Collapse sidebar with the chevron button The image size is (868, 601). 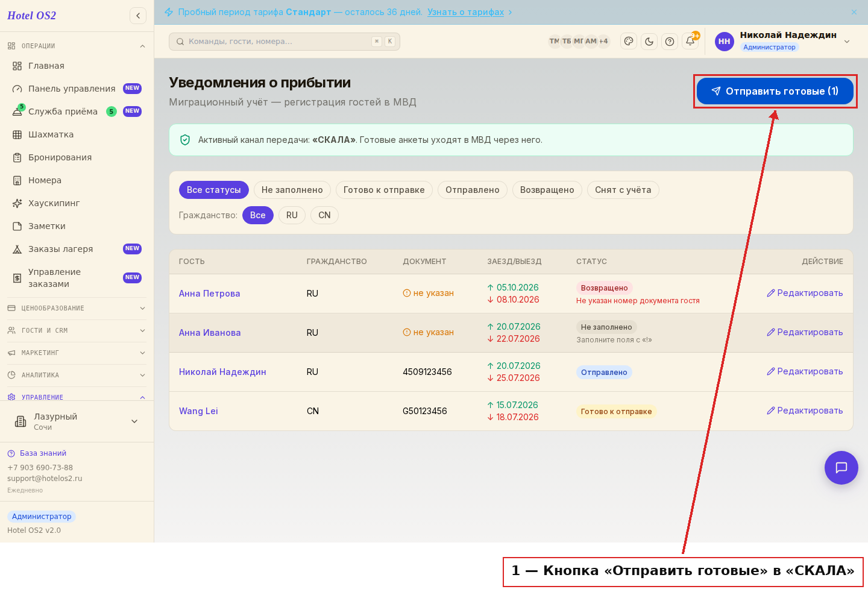coord(138,16)
